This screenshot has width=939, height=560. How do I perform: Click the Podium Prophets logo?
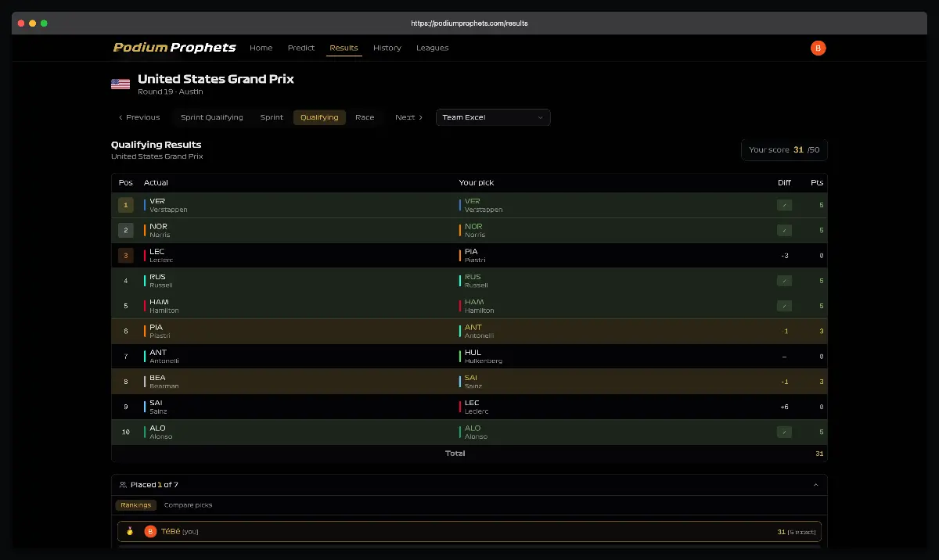(174, 48)
